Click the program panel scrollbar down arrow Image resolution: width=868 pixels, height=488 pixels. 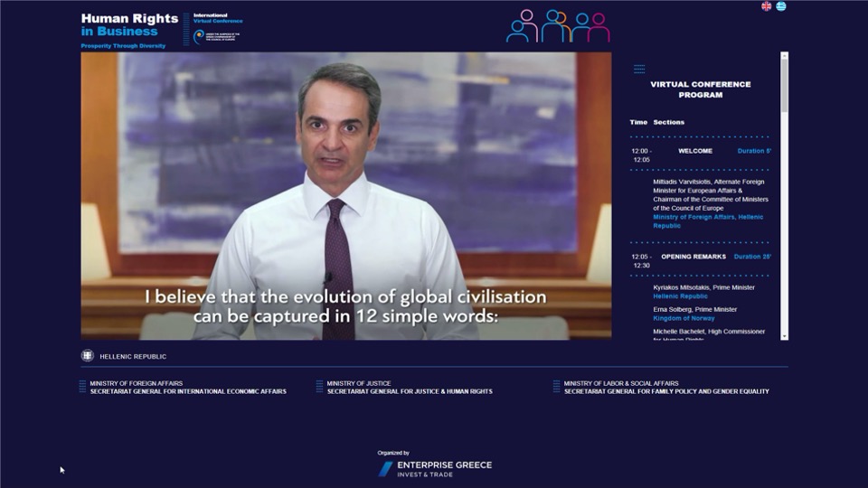coord(785,336)
